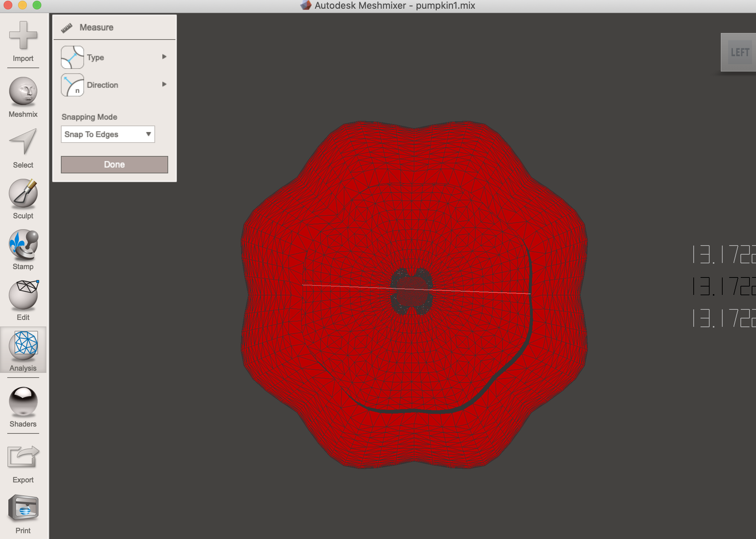The width and height of the screenshot is (756, 539).
Task: Activate the Select arrow tool
Action: click(23, 142)
